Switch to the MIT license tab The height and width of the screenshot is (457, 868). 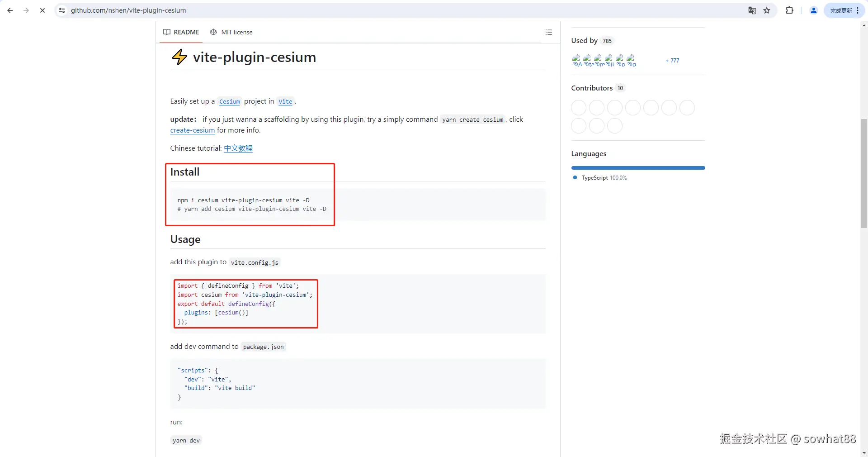click(231, 32)
